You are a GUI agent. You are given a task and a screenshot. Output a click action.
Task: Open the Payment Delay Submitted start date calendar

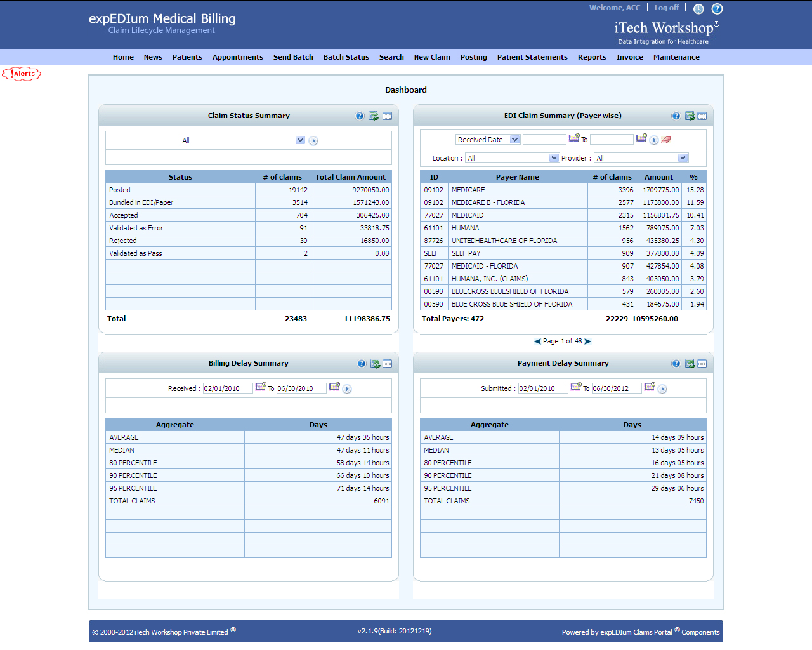pyautogui.click(x=576, y=387)
